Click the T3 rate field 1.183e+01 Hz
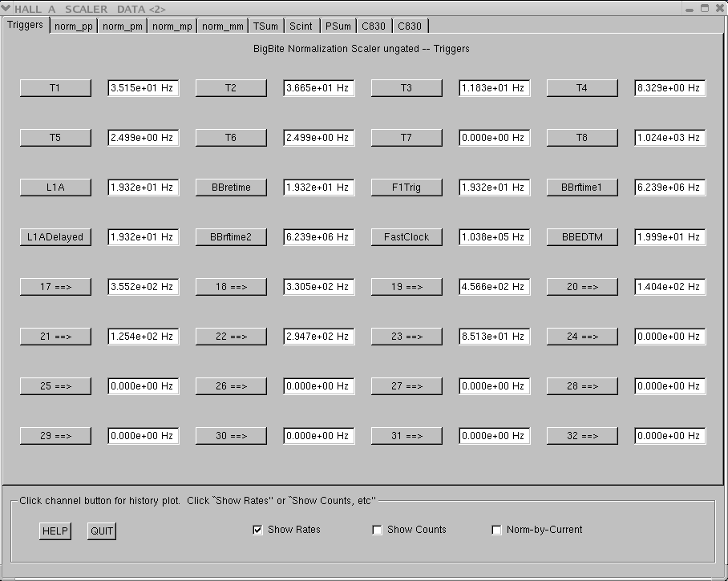Viewport: 728px width, 581px height. (495, 88)
